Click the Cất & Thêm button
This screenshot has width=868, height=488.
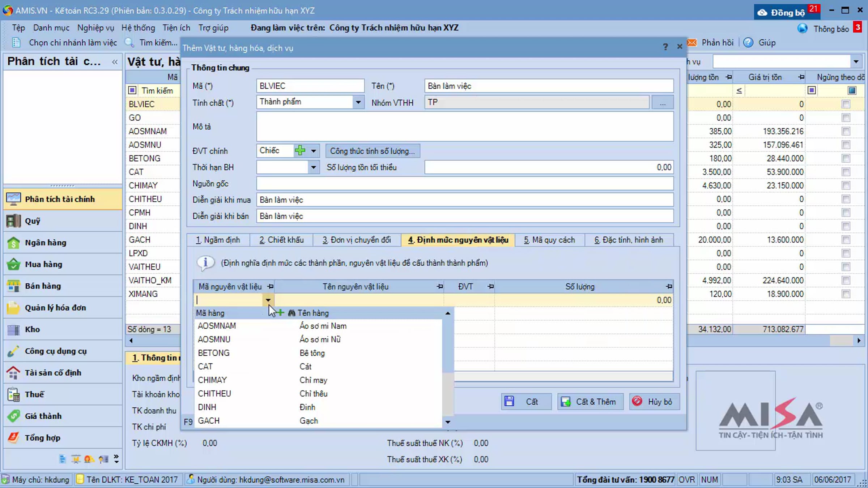(x=590, y=402)
